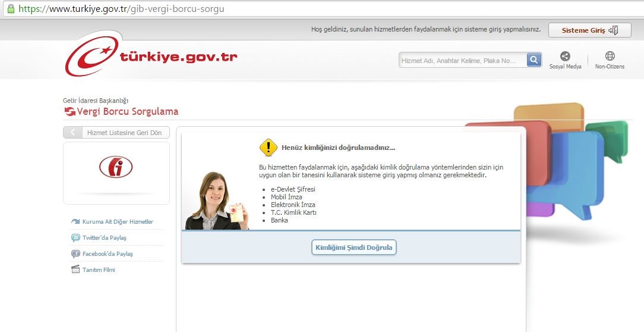Click Kimliğimi Şimdi Doğrula button
This screenshot has width=644, height=332.
click(354, 248)
